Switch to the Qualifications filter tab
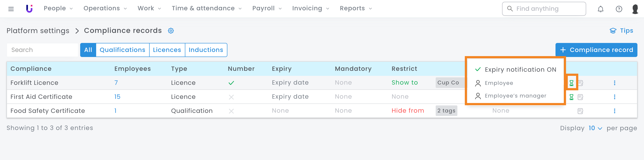This screenshot has width=644, height=160. 122,50
